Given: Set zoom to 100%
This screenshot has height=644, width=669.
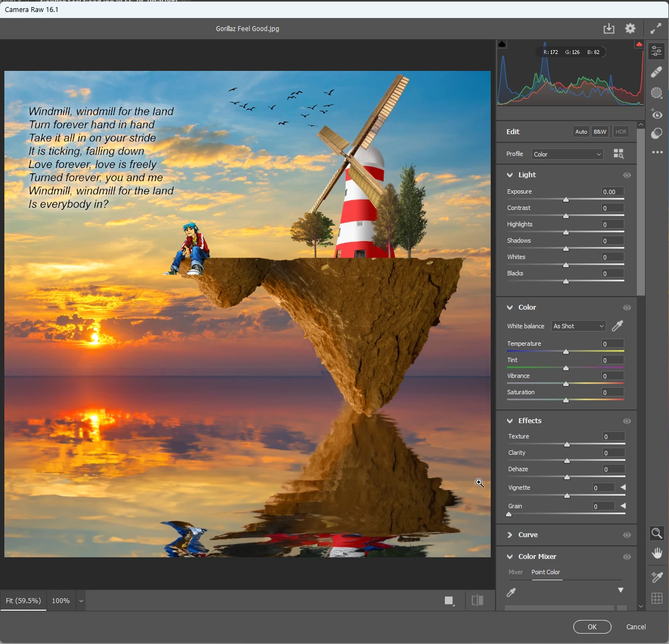Looking at the screenshot, I should pyautogui.click(x=61, y=600).
